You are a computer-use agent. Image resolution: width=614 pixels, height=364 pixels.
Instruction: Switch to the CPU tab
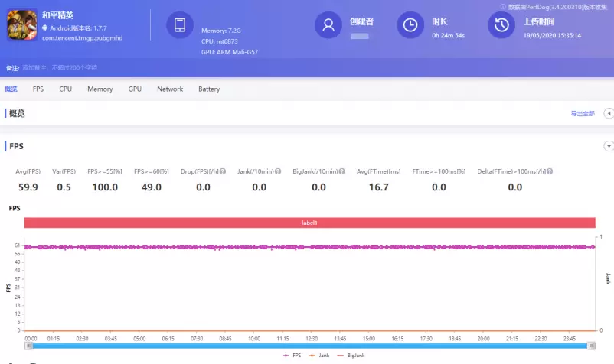(66, 89)
